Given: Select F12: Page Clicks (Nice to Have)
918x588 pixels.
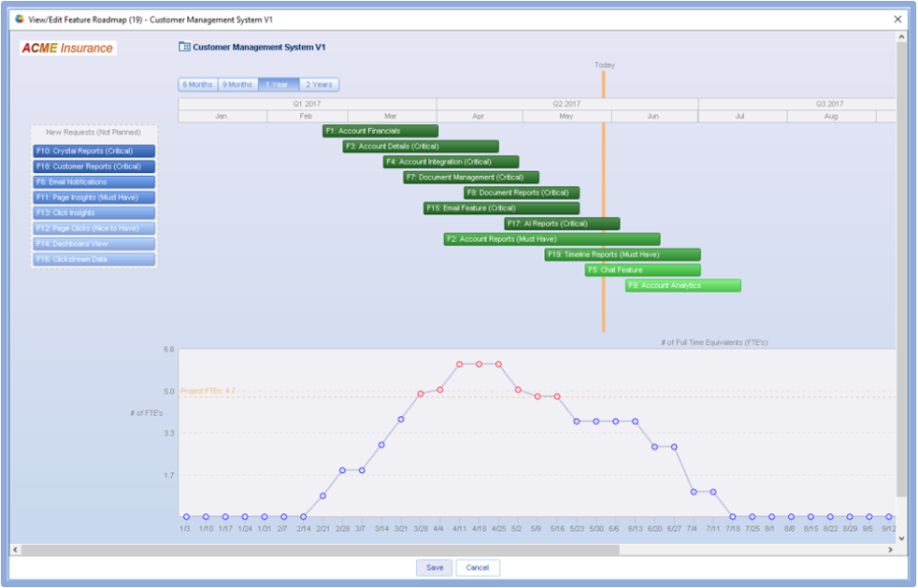Looking at the screenshot, I should (x=95, y=229).
